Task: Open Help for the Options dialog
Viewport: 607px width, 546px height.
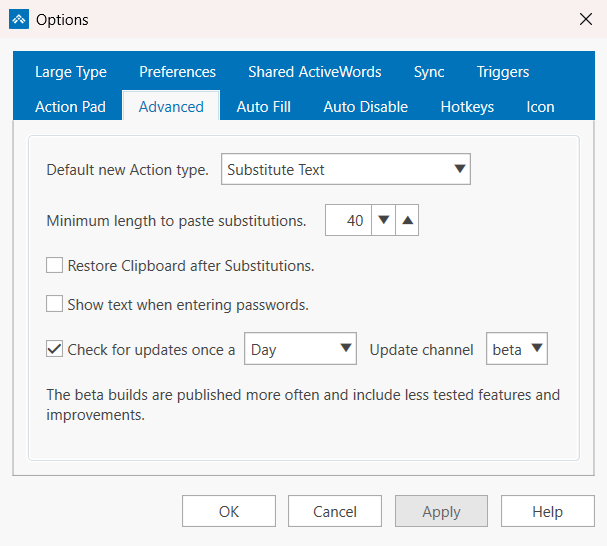Action: click(547, 511)
